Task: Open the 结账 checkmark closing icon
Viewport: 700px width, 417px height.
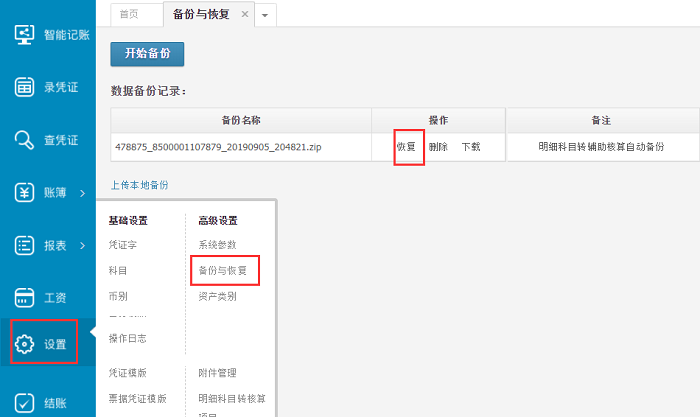Action: click(24, 403)
